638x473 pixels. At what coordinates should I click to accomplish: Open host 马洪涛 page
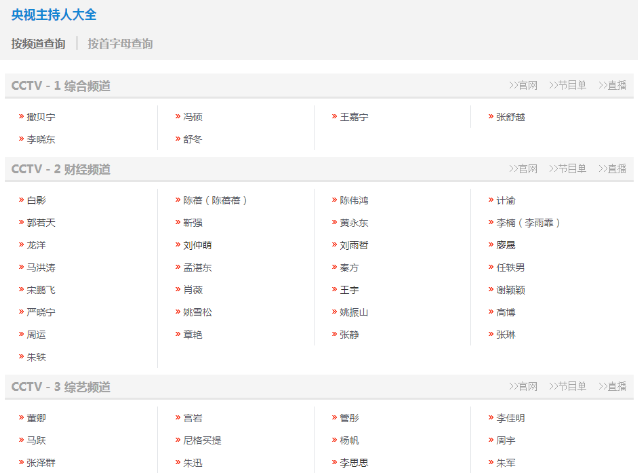[41, 267]
